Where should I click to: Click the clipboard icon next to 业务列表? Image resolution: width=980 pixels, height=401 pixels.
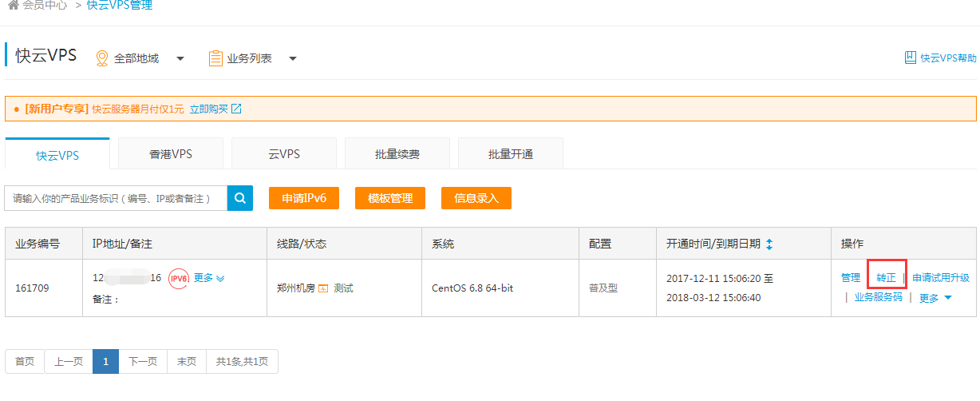tap(215, 58)
